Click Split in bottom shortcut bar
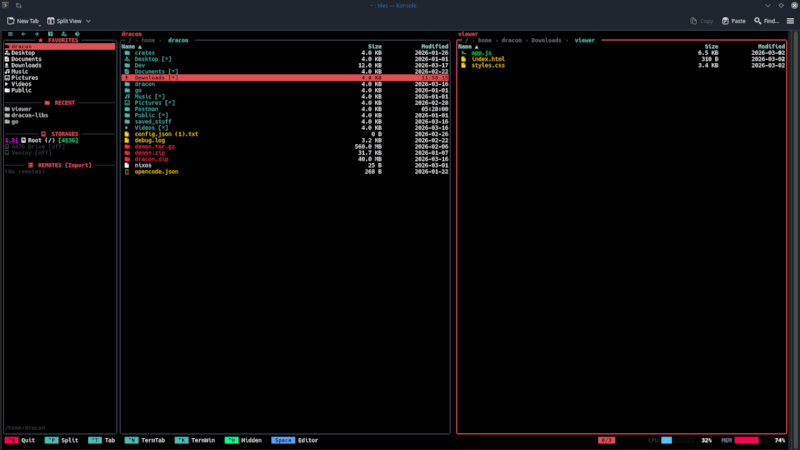This screenshot has height=450, width=800. 61,440
